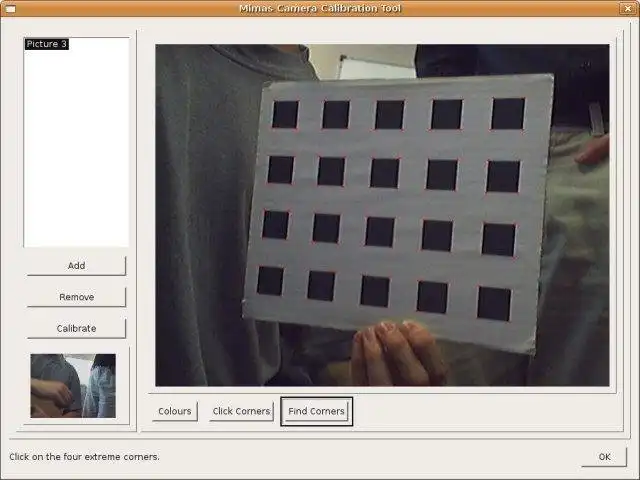
Task: Click the calibration image in main view
Action: (382, 215)
